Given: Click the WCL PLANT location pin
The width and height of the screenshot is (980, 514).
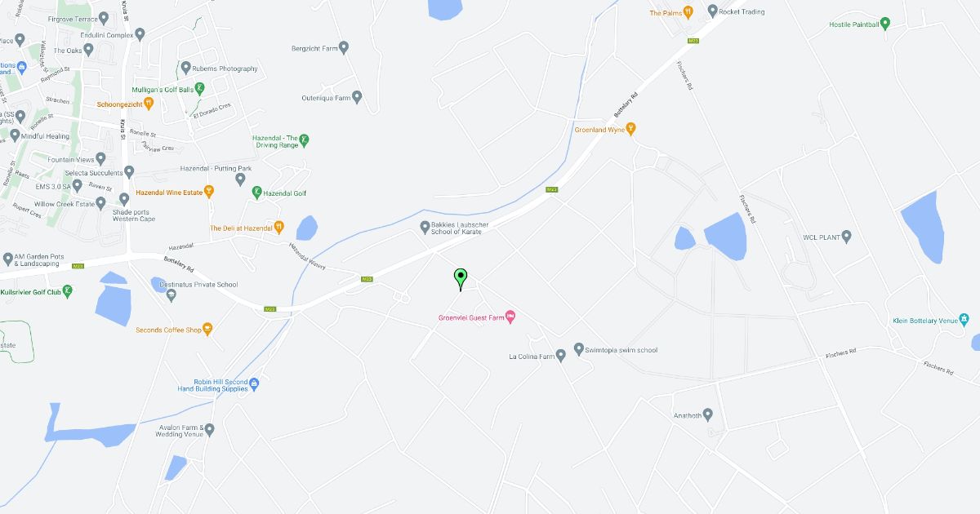Looking at the screenshot, I should pyautogui.click(x=846, y=237).
